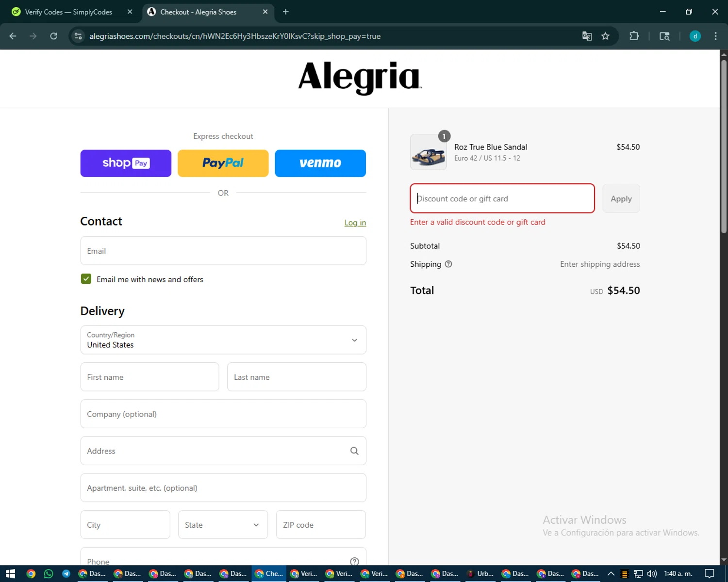This screenshot has width=728, height=582.
Task: Check out with Venmo
Action: pos(320,163)
